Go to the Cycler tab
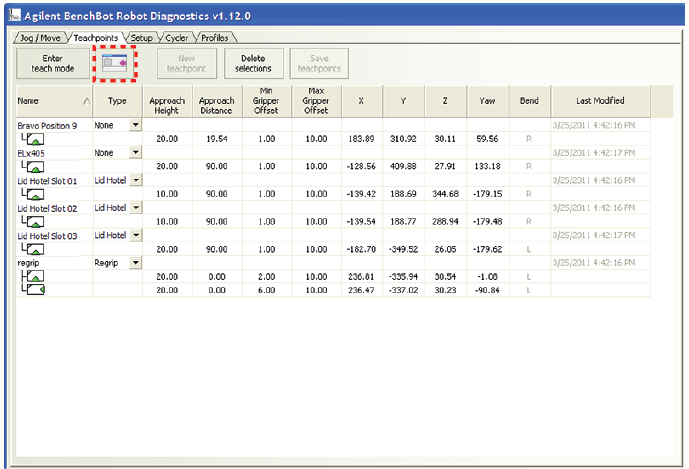 [x=176, y=38]
